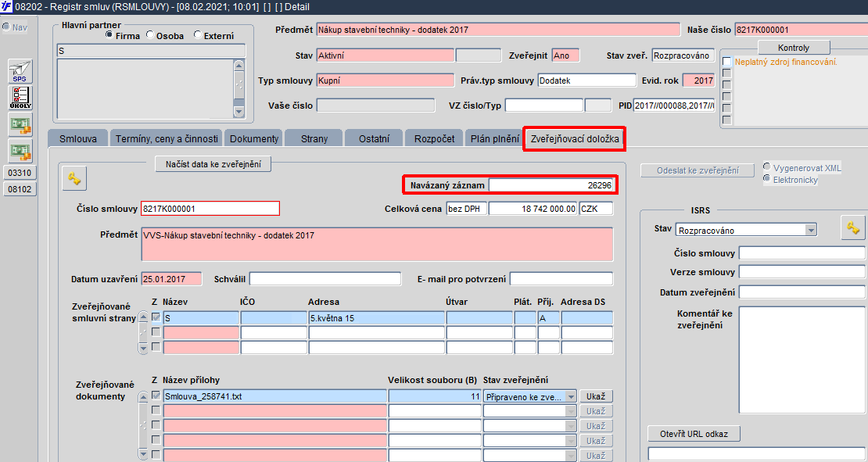This screenshot has width=868, height=462.
Task: Click yellow key icon beside Načíst data
Action: tap(74, 179)
